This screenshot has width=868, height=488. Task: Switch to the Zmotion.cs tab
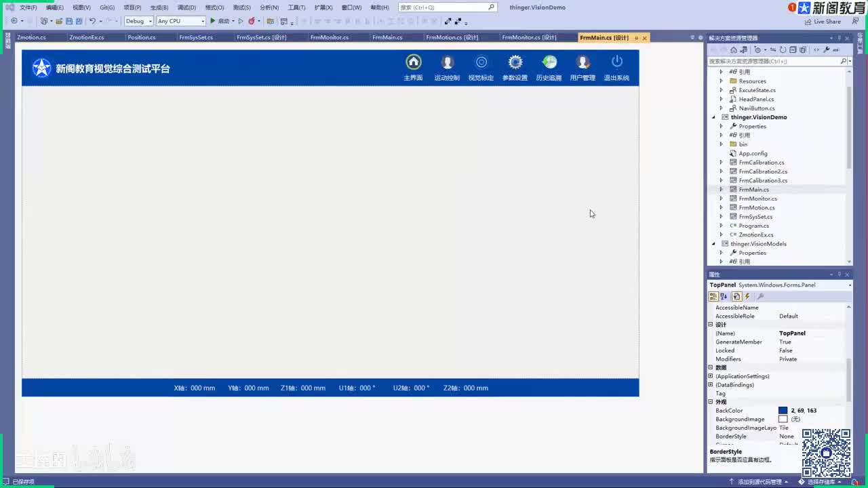31,37
